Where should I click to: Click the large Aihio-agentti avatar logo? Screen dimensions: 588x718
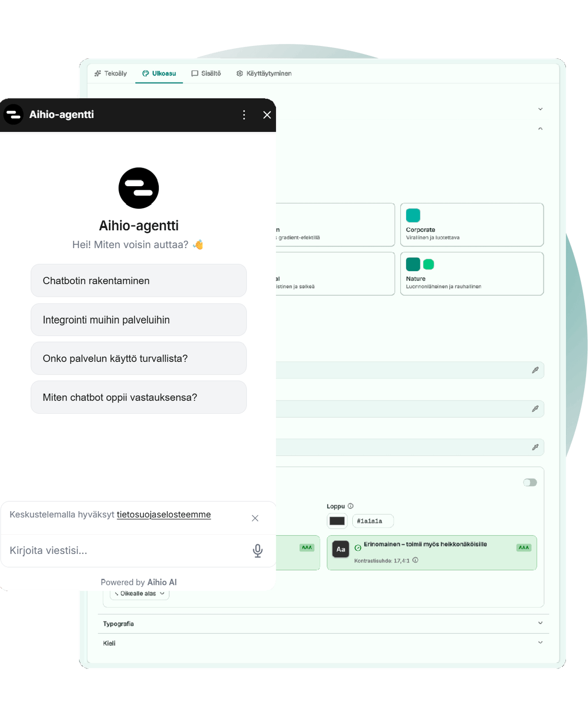139,188
